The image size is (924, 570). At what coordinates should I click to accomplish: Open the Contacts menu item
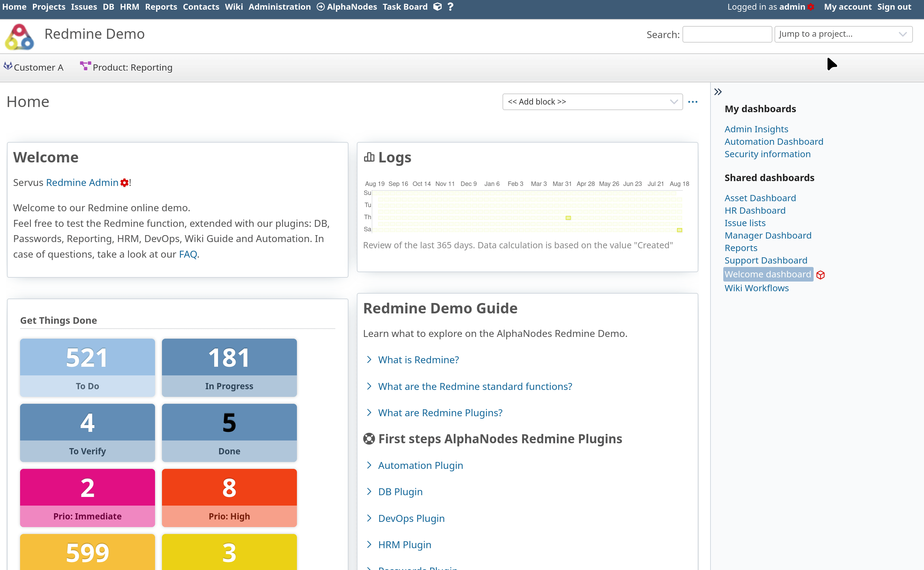[x=201, y=7]
